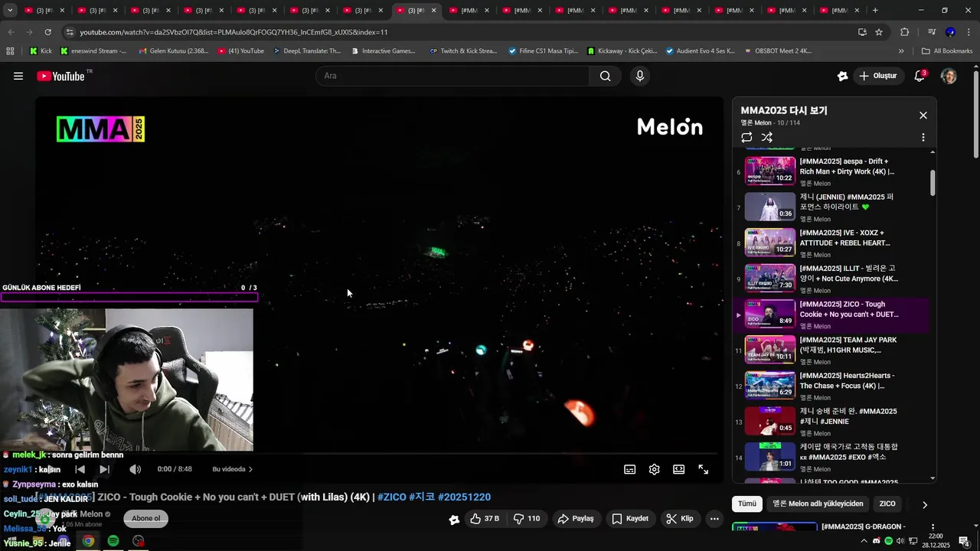Viewport: 980px width, 551px height.
Task: Click the search magnifier button
Action: (x=606, y=76)
